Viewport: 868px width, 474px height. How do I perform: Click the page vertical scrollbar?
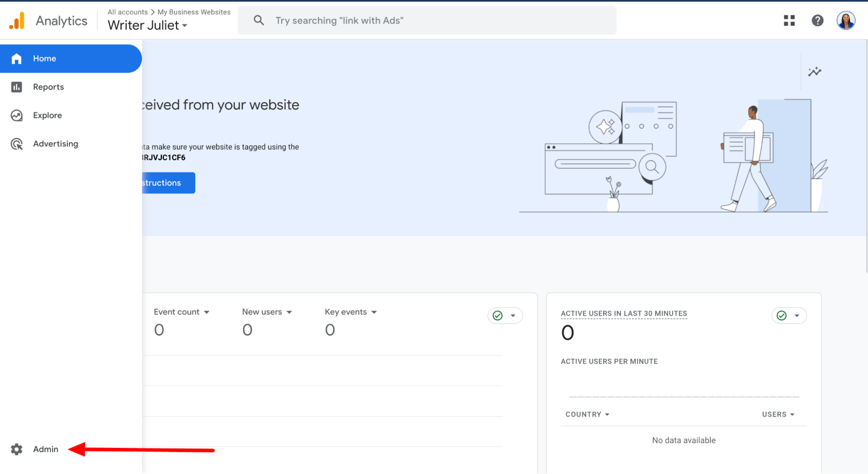click(866, 156)
